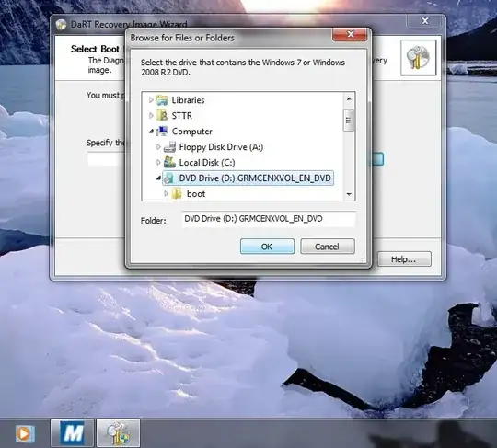The height and width of the screenshot is (448, 497).
Task: Expand the boot folder node
Action: (x=166, y=193)
